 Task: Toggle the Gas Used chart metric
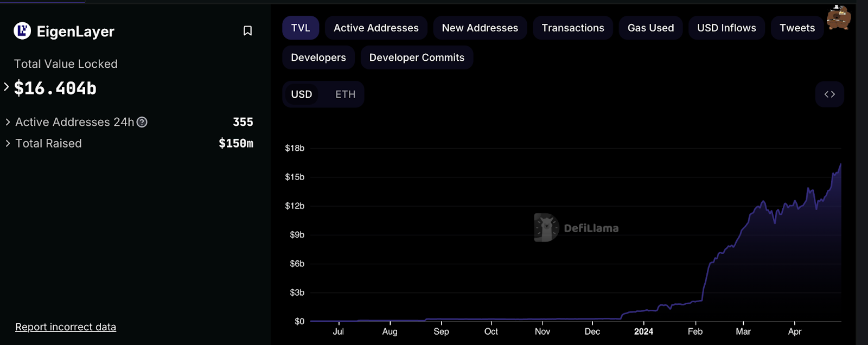pos(650,28)
